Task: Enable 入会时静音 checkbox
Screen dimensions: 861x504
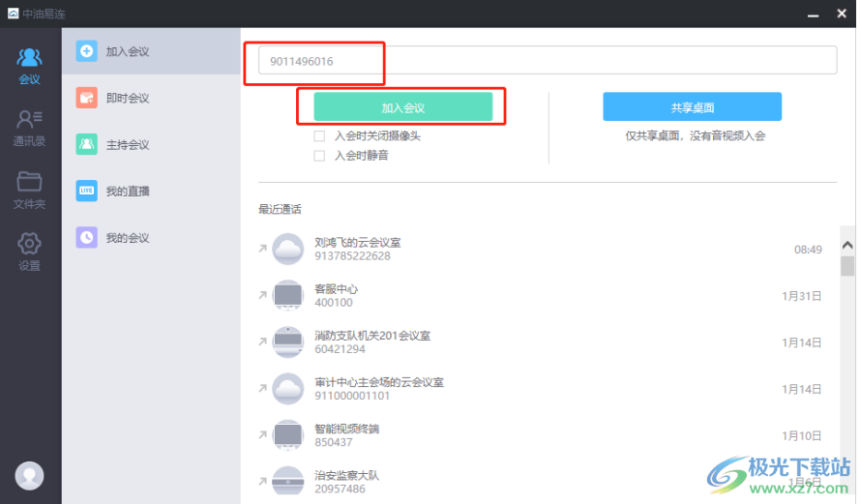Action: 319,156
